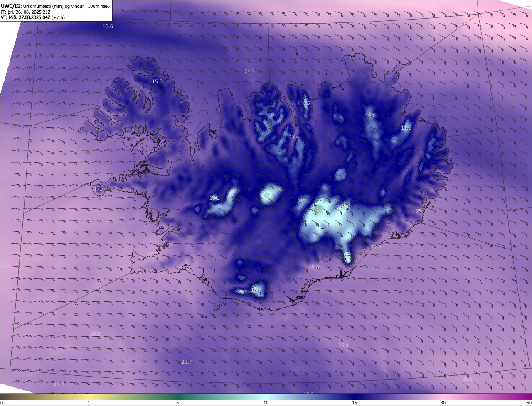The height and width of the screenshot is (406, 532).
Task: Click the 0 tick on the colour scale
Action: coord(2,403)
